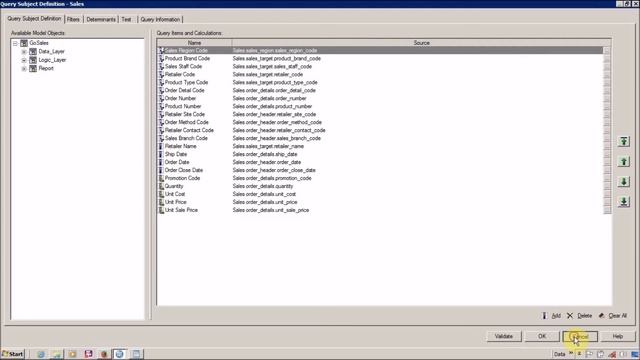Expand the Report tree node
Image resolution: width=640 pixels, height=360 pixels.
point(24,69)
